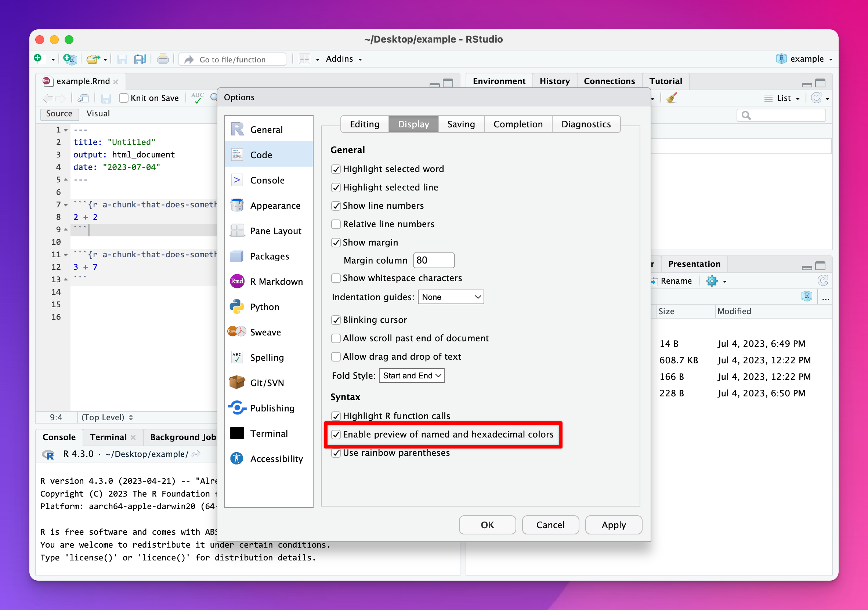This screenshot has height=610, width=868.
Task: Switch to the Editing tab
Action: pos(365,124)
